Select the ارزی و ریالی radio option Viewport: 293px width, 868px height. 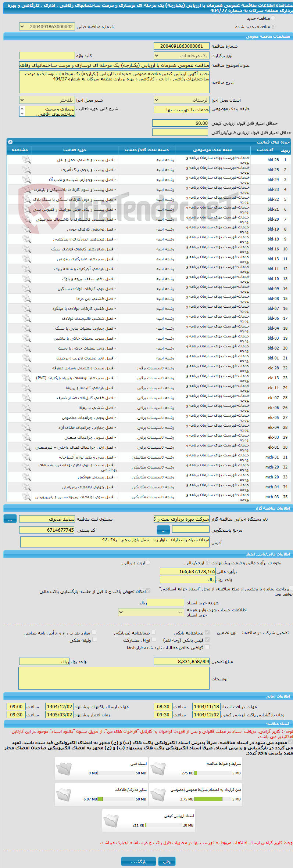[148, 563]
